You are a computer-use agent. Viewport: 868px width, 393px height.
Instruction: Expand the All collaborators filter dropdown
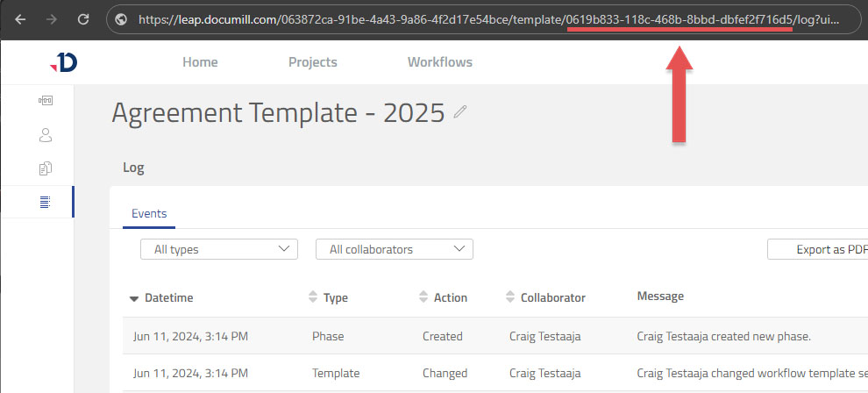click(394, 249)
